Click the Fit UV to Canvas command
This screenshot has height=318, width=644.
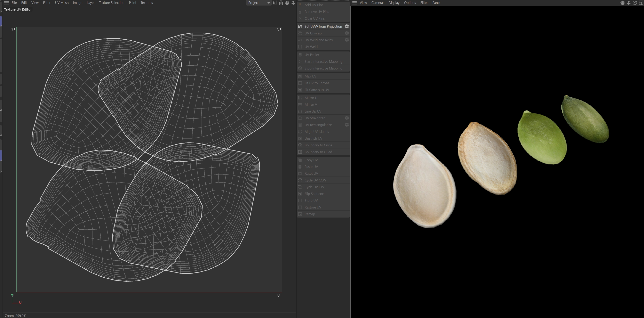coord(317,83)
